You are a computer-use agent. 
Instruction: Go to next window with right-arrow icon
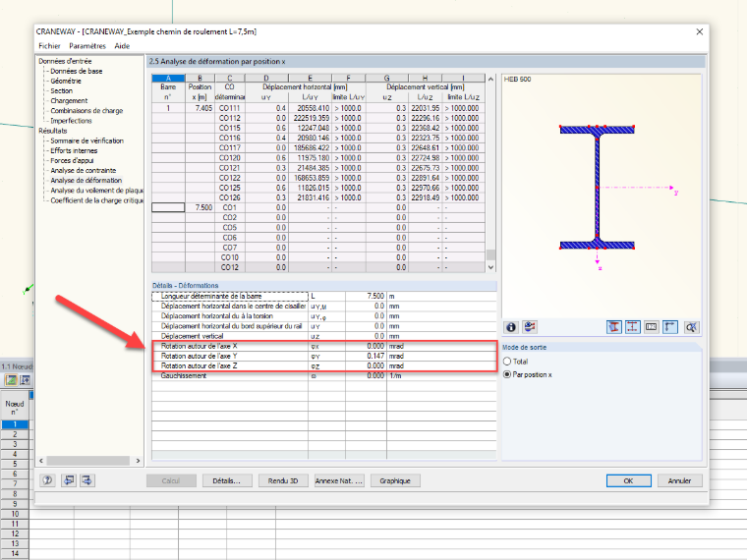[87, 480]
